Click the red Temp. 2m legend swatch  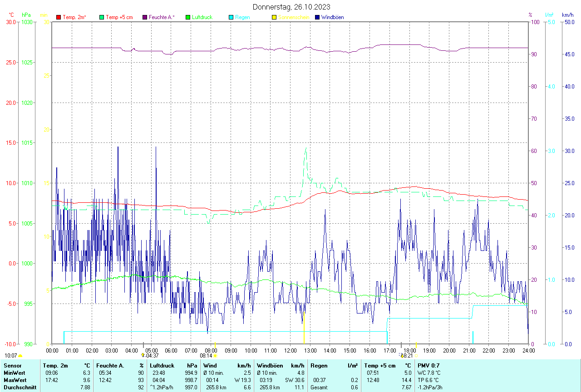point(59,17)
